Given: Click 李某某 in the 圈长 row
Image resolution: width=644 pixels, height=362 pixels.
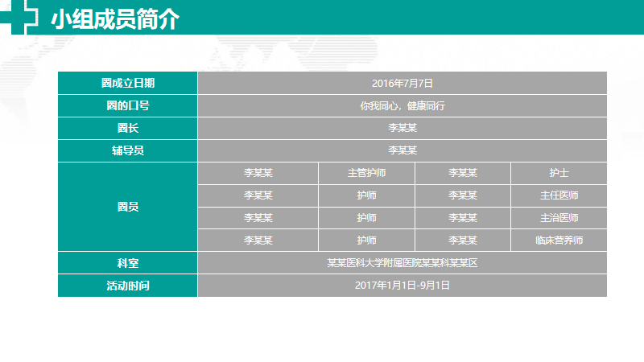Looking at the screenshot, I should (402, 128).
